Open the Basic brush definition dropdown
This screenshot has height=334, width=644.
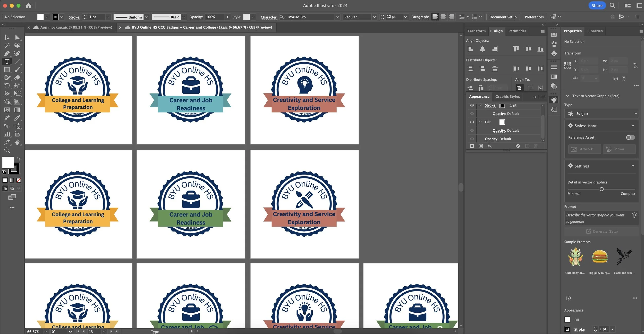pyautogui.click(x=184, y=17)
